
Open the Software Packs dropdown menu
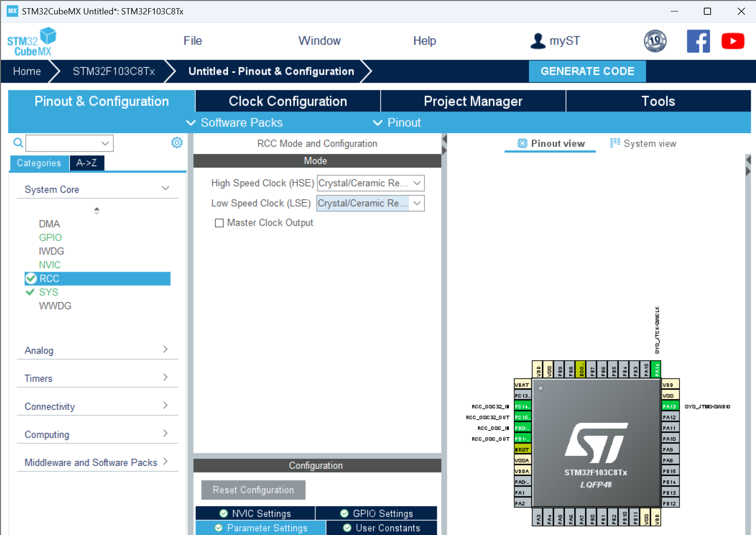(x=235, y=123)
